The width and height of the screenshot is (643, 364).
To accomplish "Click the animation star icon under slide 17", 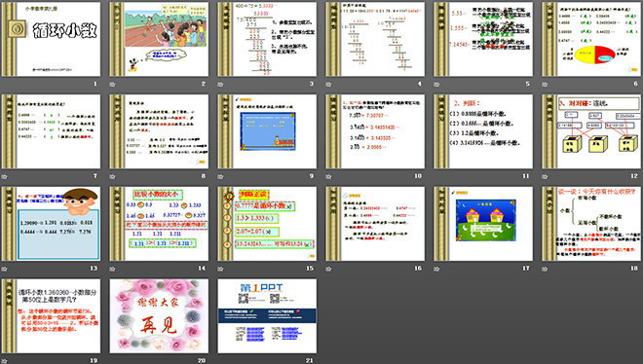I will pyautogui.click(x=436, y=269).
